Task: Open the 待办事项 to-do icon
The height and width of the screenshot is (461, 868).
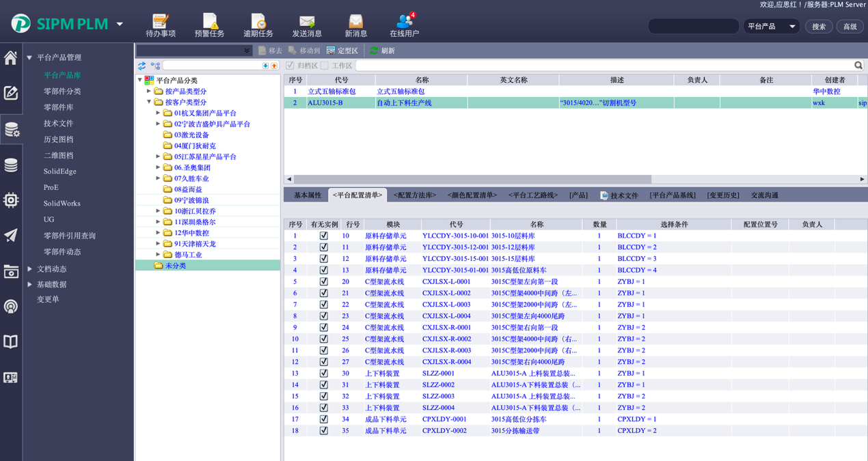Action: [161, 22]
